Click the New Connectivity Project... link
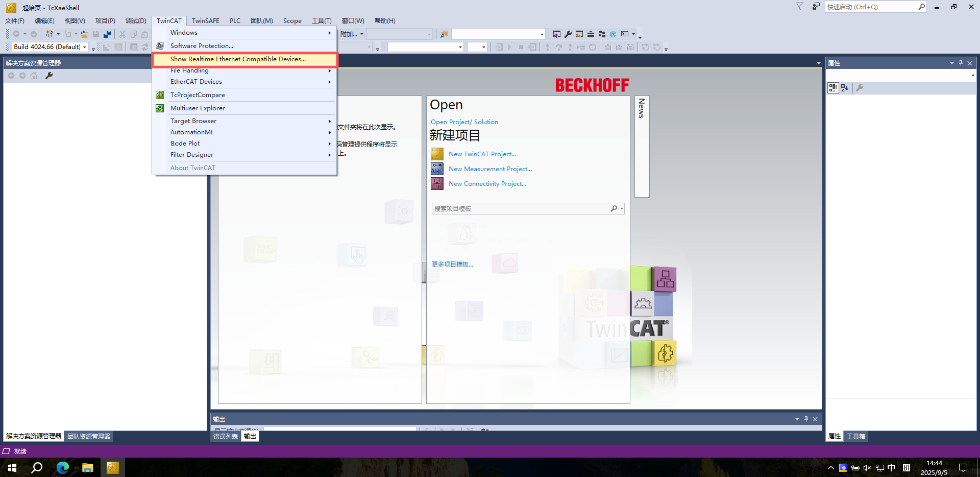 click(x=487, y=184)
